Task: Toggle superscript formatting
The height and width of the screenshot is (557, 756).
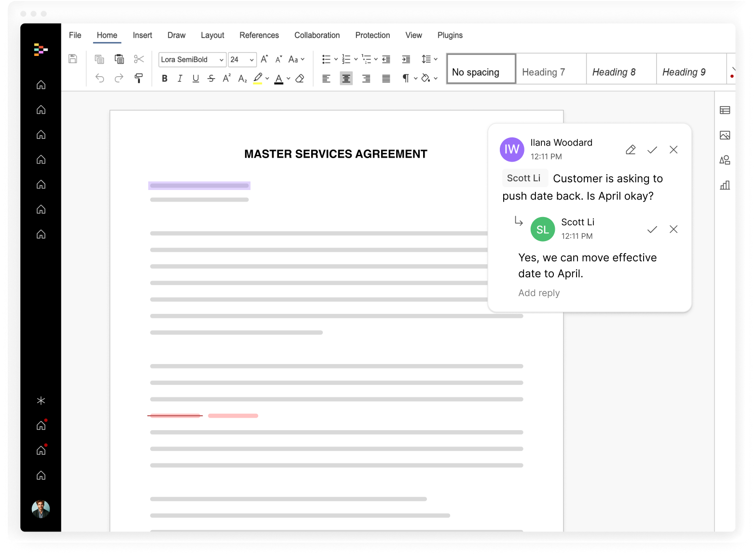Action: click(x=227, y=78)
